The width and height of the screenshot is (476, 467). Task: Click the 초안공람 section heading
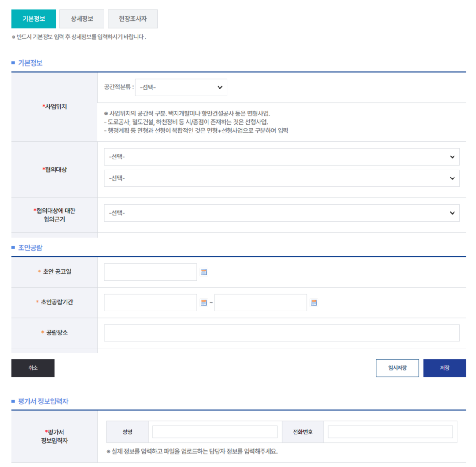30,248
